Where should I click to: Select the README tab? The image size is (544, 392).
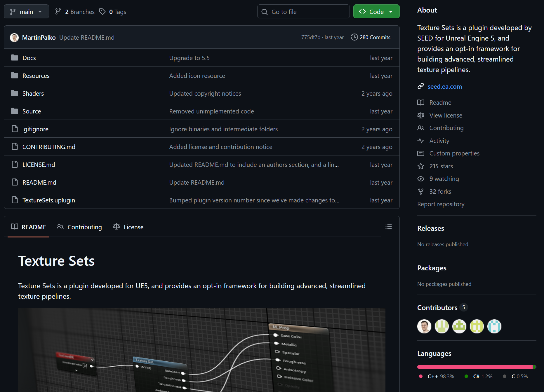pyautogui.click(x=29, y=227)
